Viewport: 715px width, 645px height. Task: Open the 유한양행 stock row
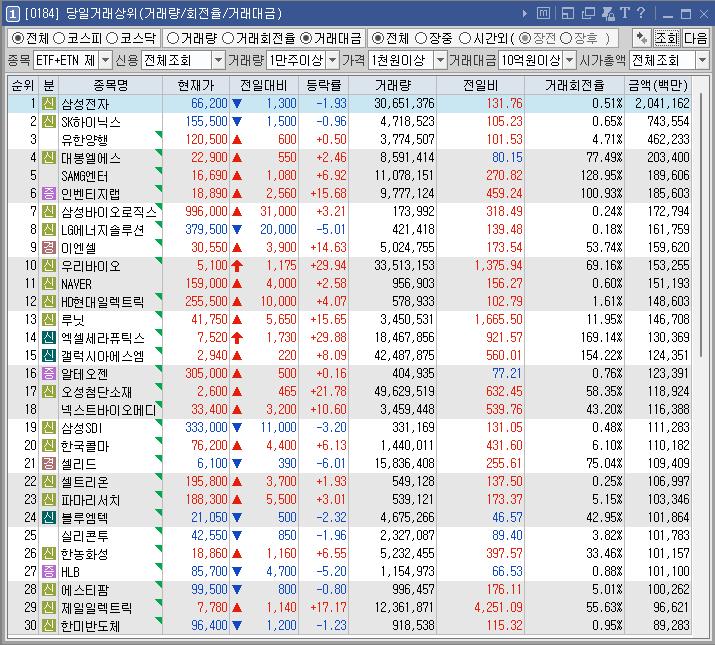coord(349,140)
